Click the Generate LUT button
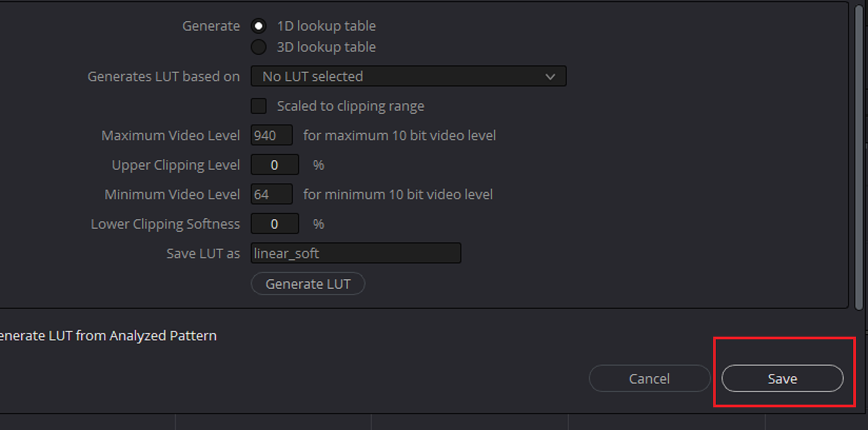The width and height of the screenshot is (868, 430). click(x=308, y=284)
